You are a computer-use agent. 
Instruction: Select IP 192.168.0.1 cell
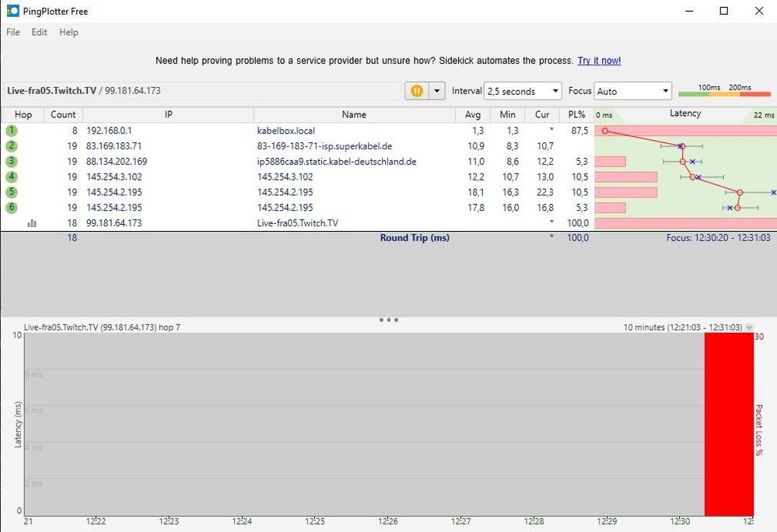pyautogui.click(x=109, y=131)
